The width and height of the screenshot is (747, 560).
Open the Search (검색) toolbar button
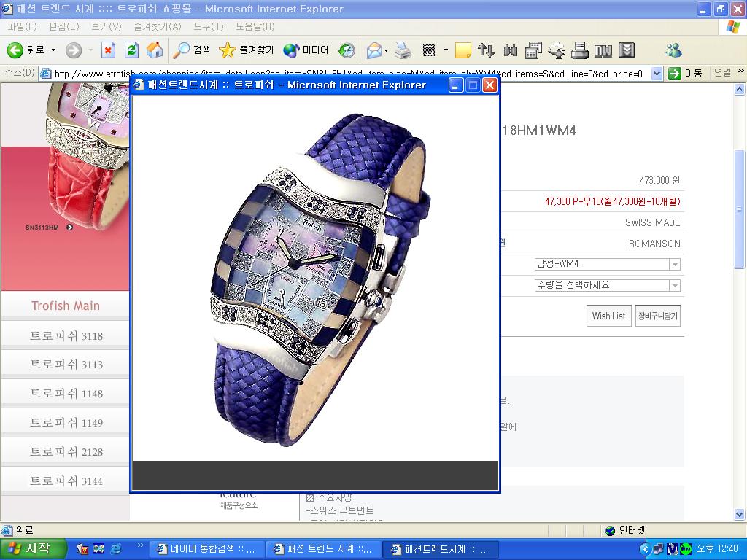[x=192, y=50]
